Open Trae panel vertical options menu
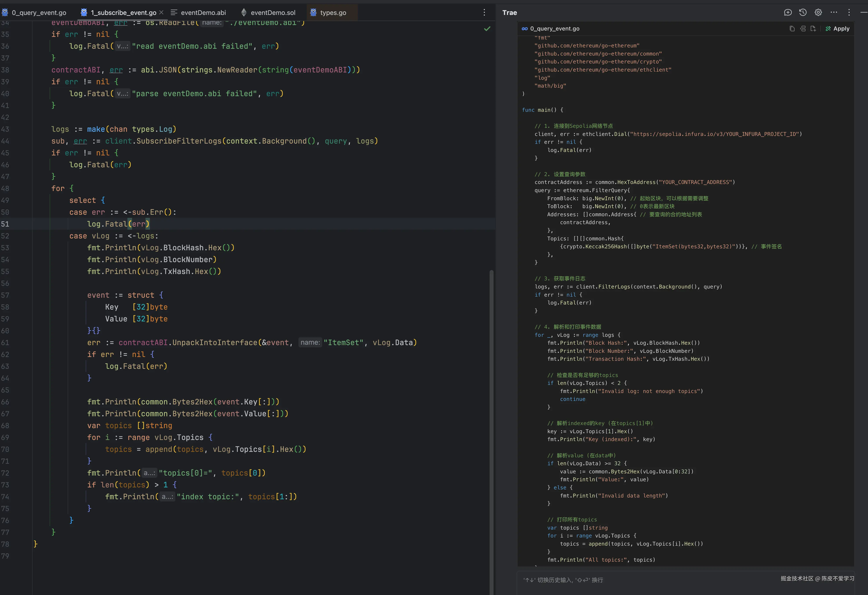The image size is (868, 595). click(849, 12)
